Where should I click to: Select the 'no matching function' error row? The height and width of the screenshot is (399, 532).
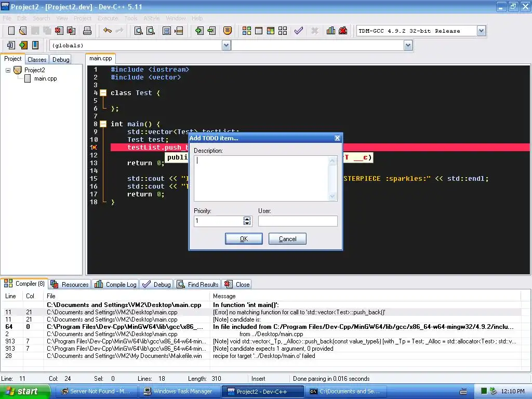pyautogui.click(x=261, y=312)
